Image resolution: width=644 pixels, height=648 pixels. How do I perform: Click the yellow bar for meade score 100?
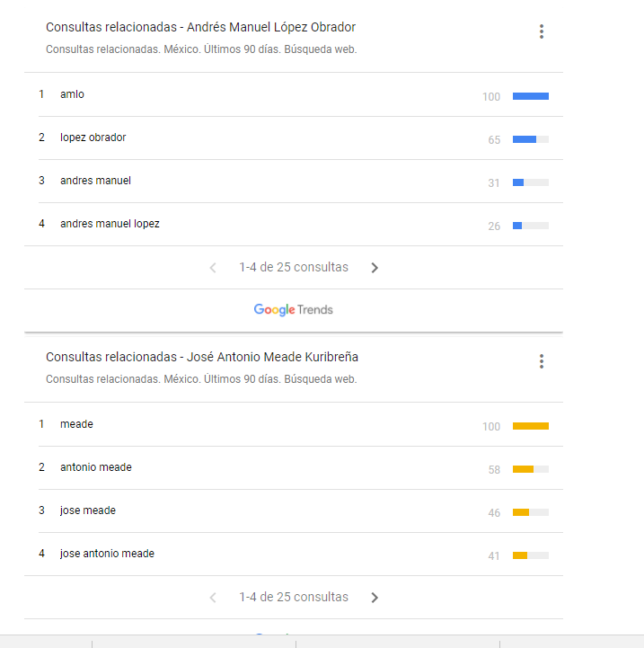pyautogui.click(x=530, y=426)
